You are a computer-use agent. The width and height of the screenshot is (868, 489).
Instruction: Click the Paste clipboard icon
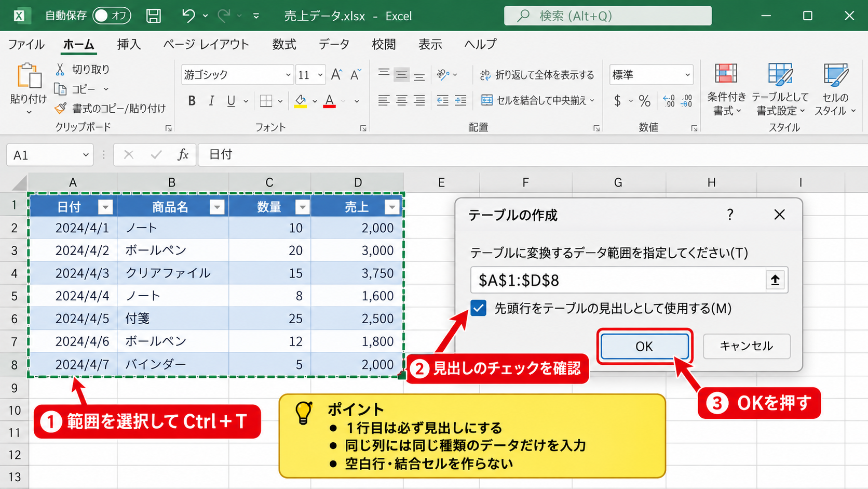[29, 76]
